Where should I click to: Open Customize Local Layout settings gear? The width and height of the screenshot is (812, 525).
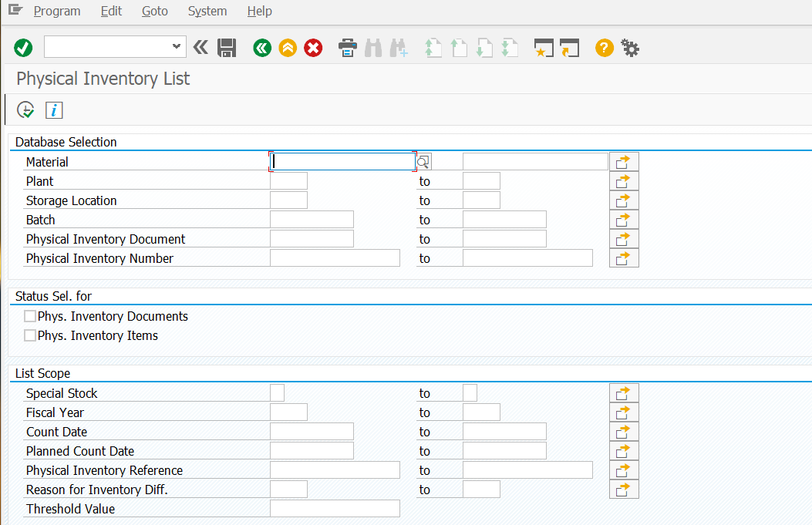630,48
